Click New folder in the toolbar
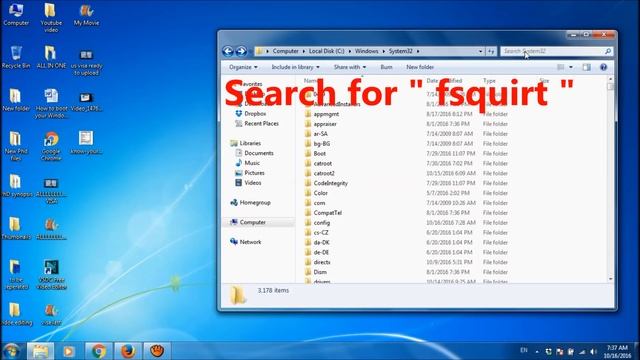 tap(420, 67)
